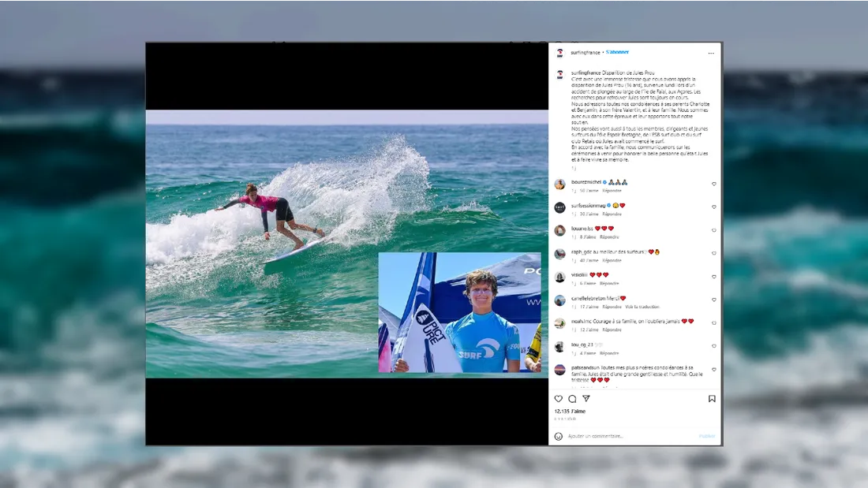Like noah.lmc's comment with its heart
This screenshot has width=868, height=488.
(714, 323)
